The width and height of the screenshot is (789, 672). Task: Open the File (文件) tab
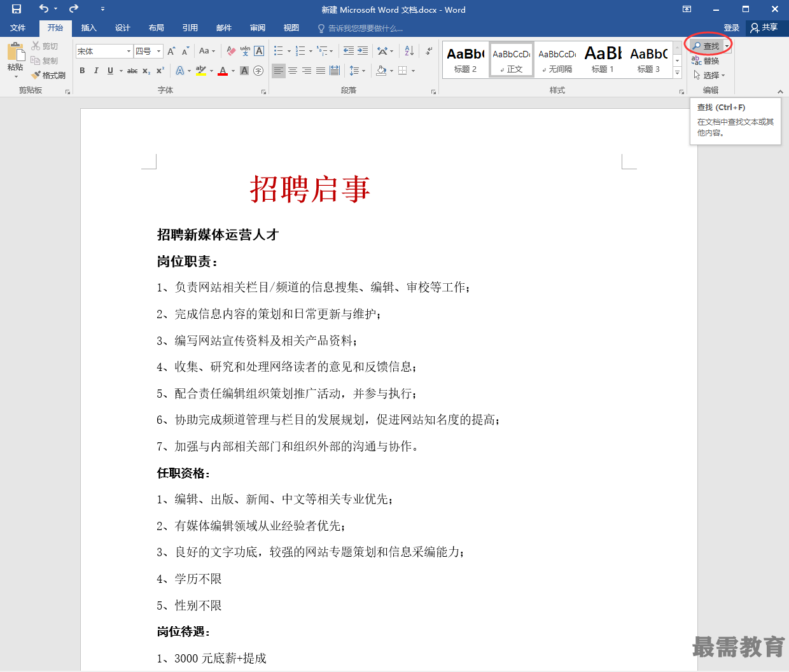click(18, 28)
